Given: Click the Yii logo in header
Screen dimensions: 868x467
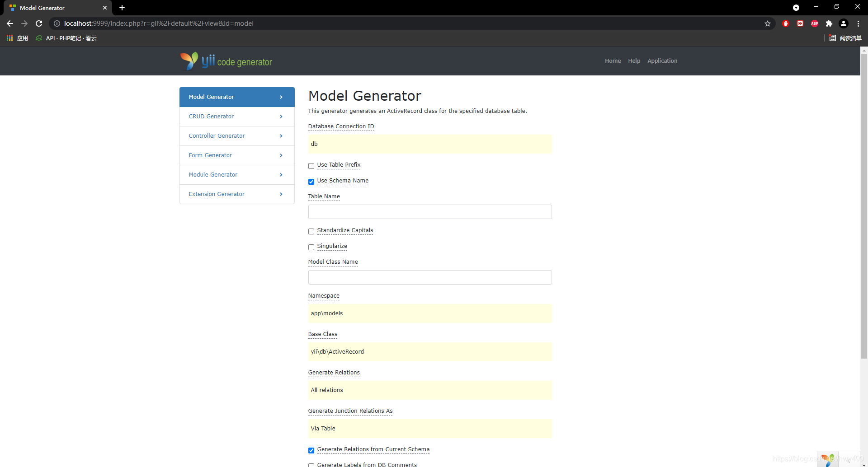Looking at the screenshot, I should pos(226,61).
